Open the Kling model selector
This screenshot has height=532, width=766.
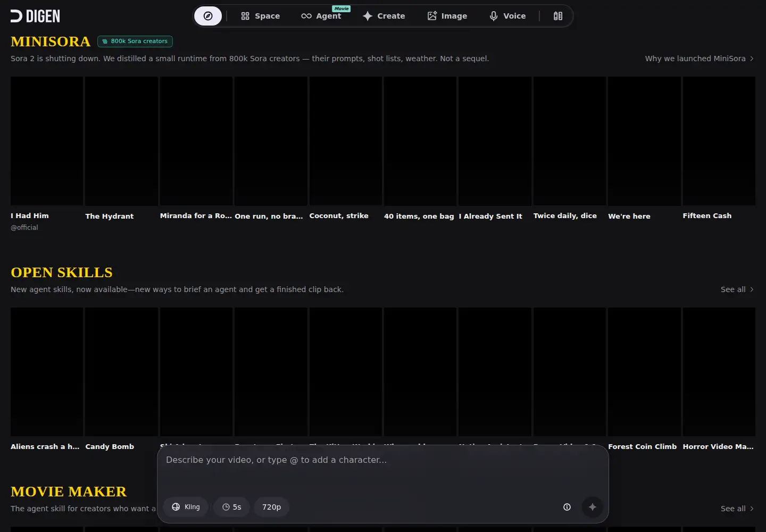[186, 507]
